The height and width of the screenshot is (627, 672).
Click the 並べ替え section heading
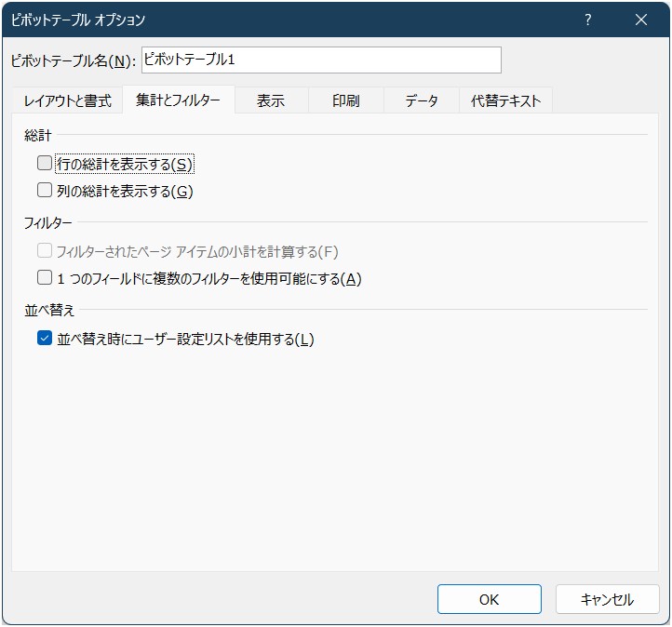(49, 310)
